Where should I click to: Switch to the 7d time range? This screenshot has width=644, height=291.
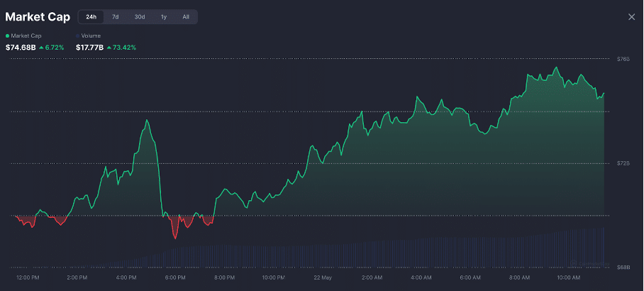116,17
